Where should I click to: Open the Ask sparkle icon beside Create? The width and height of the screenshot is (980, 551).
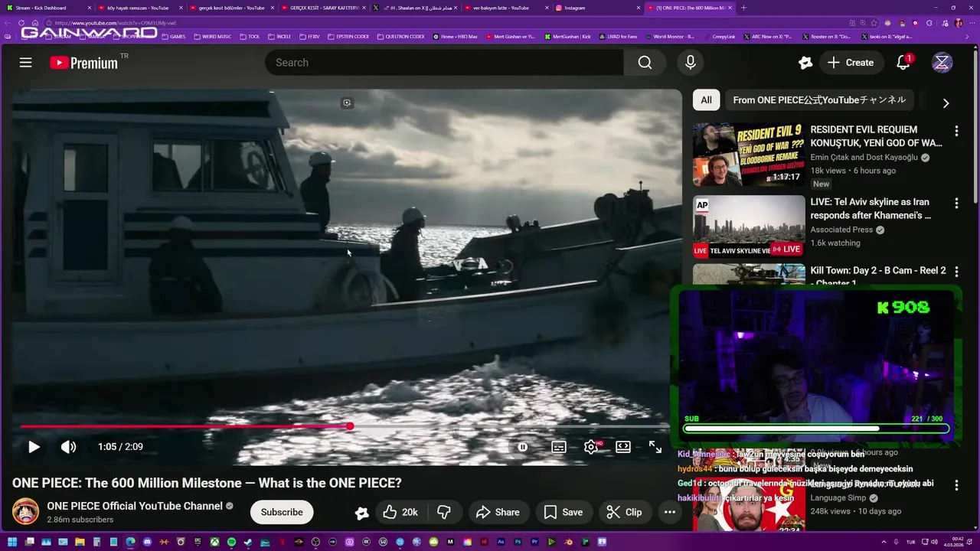(805, 63)
